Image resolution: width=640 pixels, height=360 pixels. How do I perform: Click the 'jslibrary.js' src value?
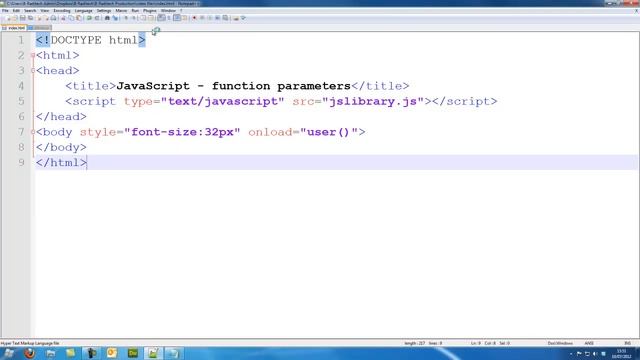(x=373, y=101)
